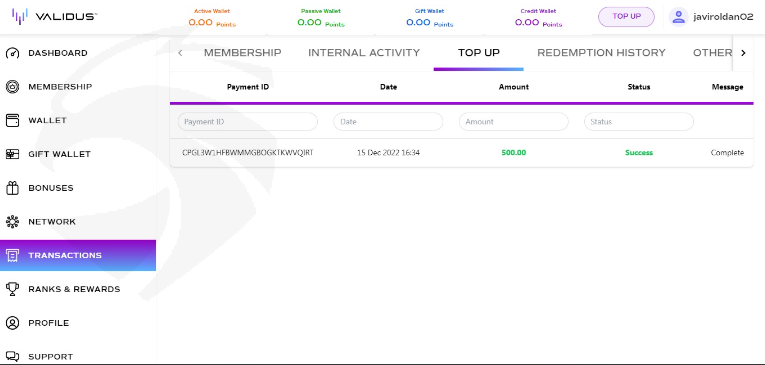The height and width of the screenshot is (365, 765).
Task: Click the TOP UP button
Action: (626, 17)
